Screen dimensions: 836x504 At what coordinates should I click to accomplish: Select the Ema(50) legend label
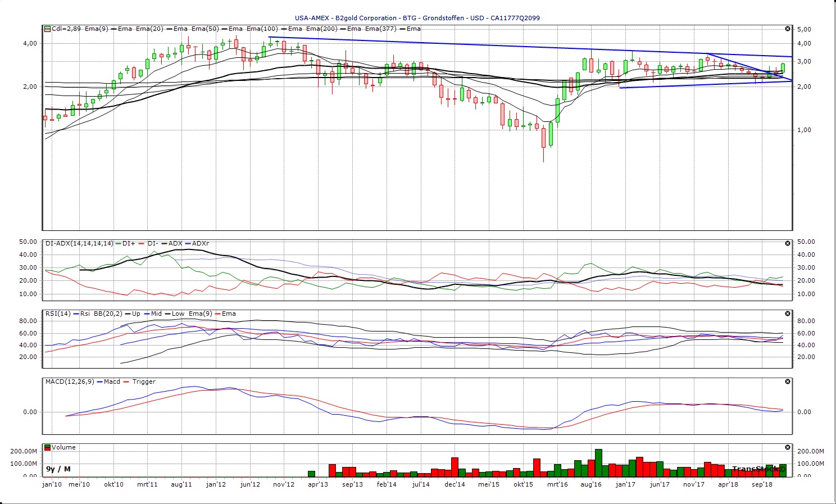[205, 29]
